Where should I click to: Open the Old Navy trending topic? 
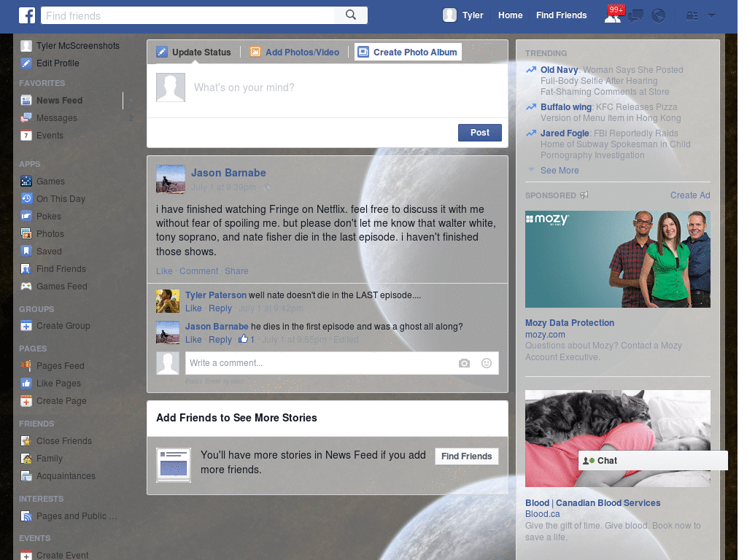[x=560, y=70]
